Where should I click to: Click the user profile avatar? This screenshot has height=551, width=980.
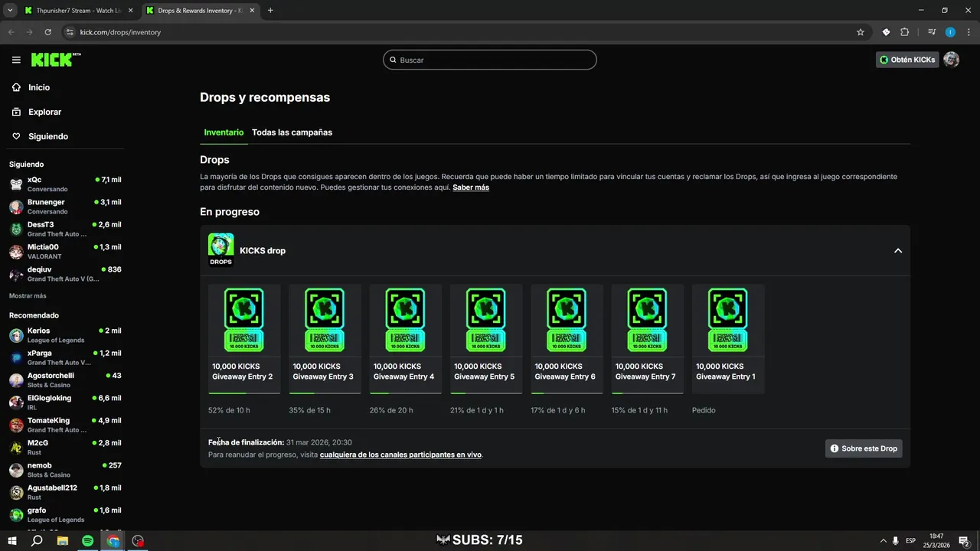click(951, 60)
